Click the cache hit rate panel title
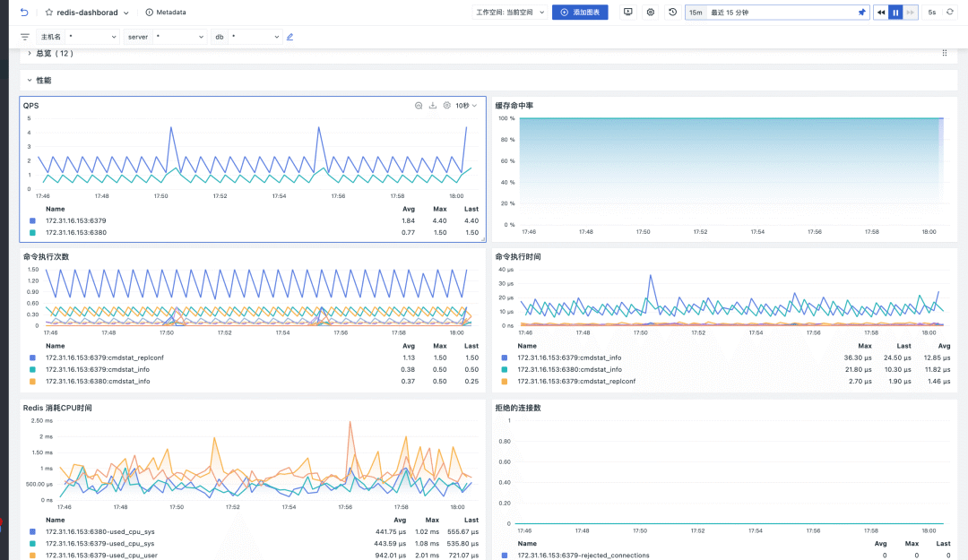 514,106
